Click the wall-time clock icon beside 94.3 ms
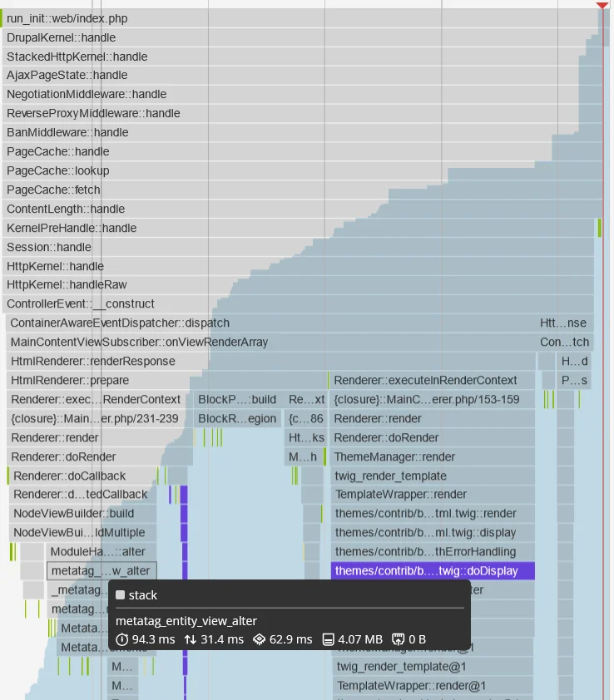614x700 pixels. click(x=121, y=639)
